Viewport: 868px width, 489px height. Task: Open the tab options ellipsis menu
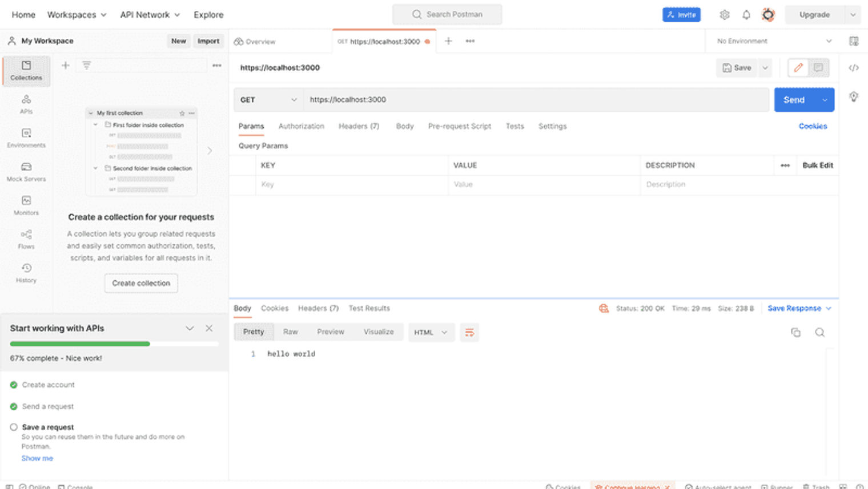pos(470,41)
